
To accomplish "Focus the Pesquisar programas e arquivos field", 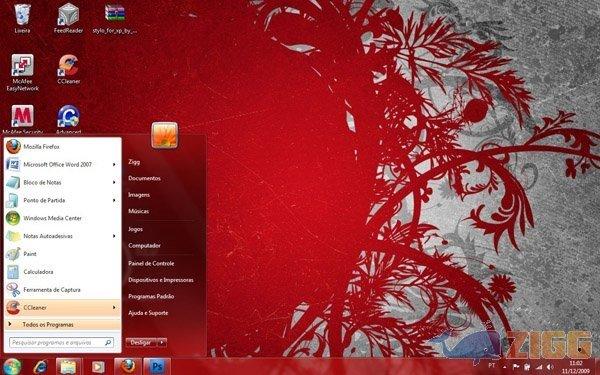I will [61, 342].
